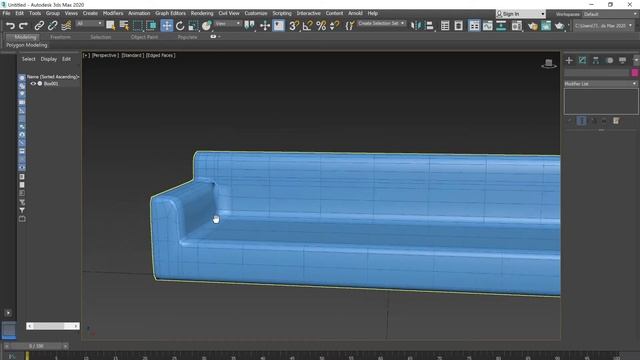Click the Mirror tool icon
The height and width of the screenshot is (360, 640).
pos(416,26)
